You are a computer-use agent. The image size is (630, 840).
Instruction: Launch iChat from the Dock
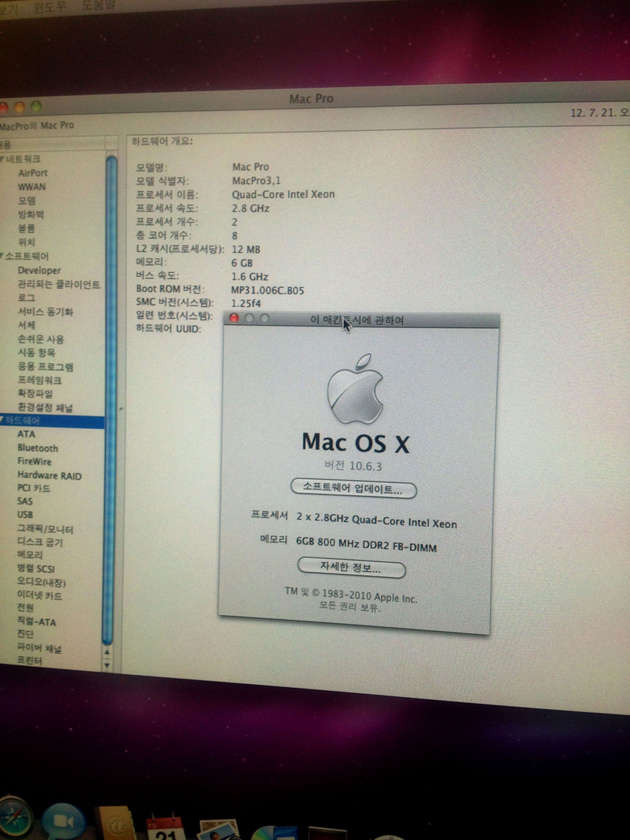click(x=63, y=821)
